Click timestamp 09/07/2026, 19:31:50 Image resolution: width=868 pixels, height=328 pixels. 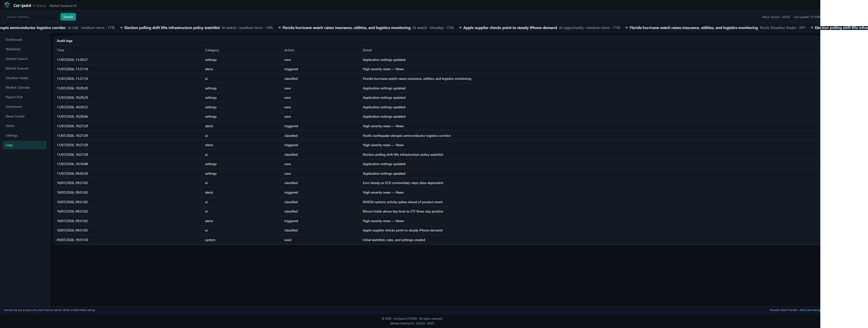[x=72, y=240]
